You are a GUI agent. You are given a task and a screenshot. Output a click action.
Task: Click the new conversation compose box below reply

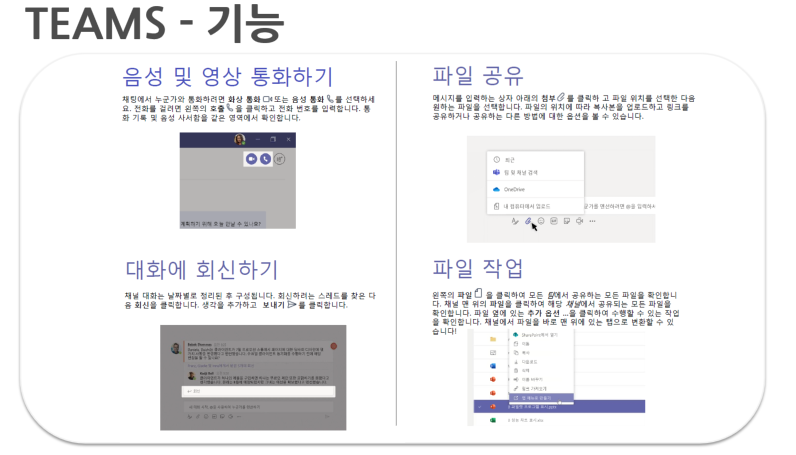point(259,407)
